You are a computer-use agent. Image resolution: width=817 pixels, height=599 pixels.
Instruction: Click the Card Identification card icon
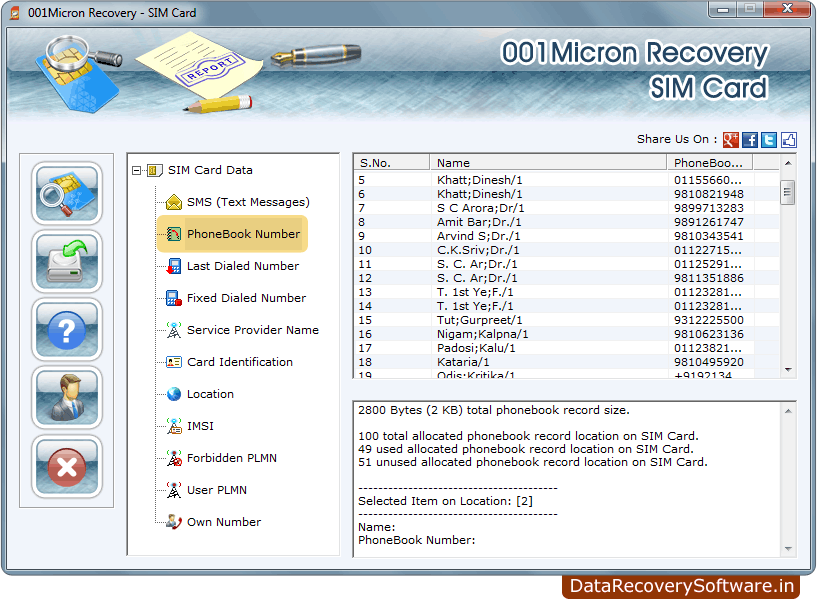(x=174, y=362)
